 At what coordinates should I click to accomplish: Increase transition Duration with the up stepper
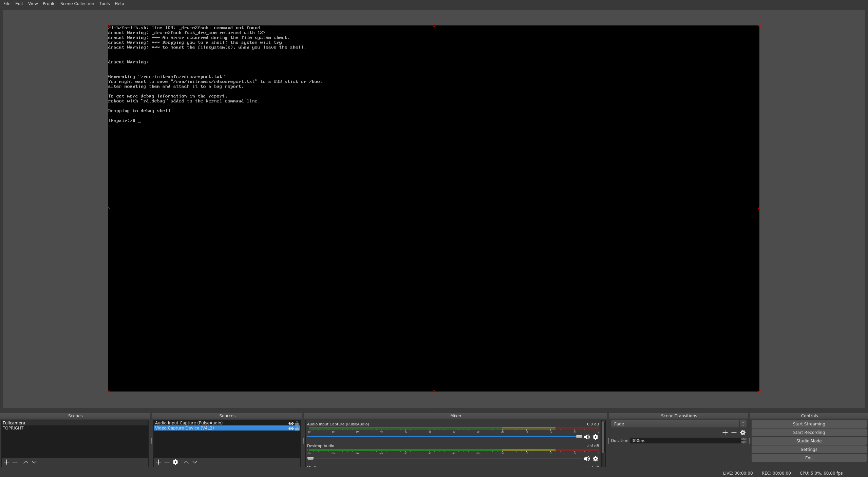743,439
